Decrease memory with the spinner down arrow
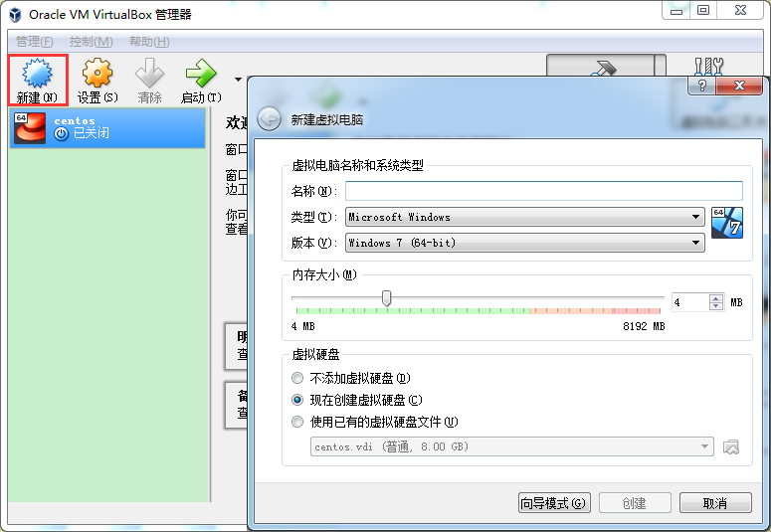This screenshot has height=532, width=771. [x=716, y=306]
